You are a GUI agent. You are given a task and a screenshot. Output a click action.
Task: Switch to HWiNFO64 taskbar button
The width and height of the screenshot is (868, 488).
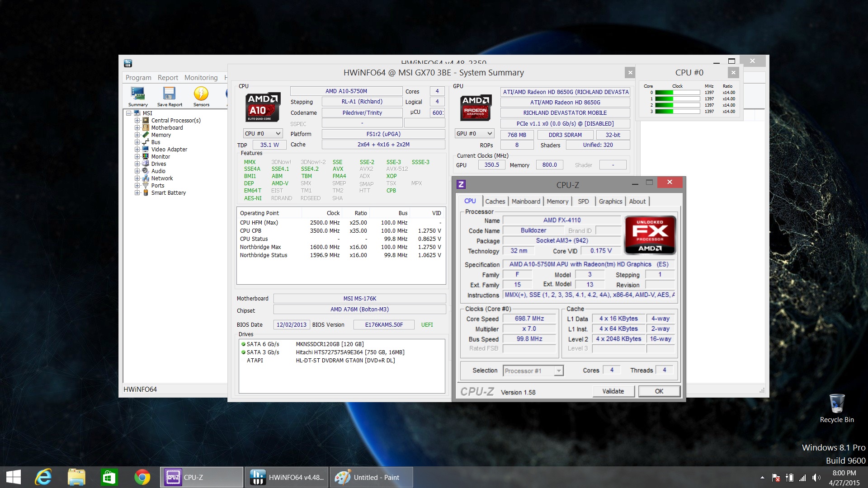[287, 477]
